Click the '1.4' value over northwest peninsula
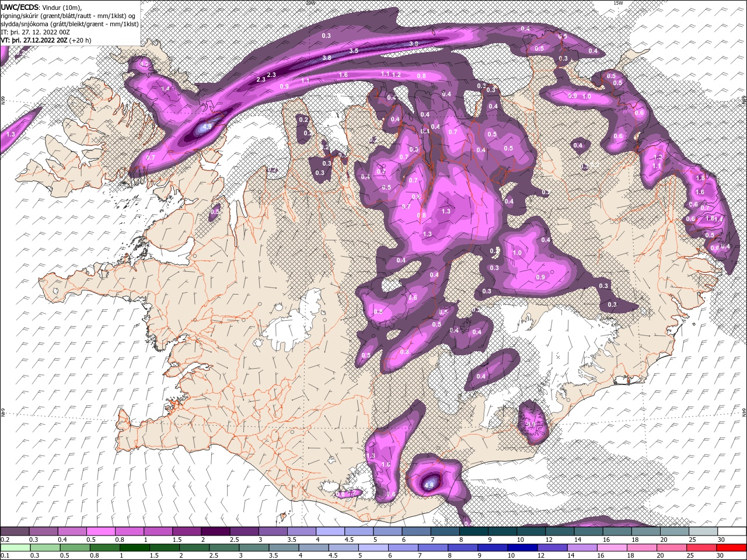Image resolution: width=747 pixels, height=560 pixels. click(x=165, y=89)
